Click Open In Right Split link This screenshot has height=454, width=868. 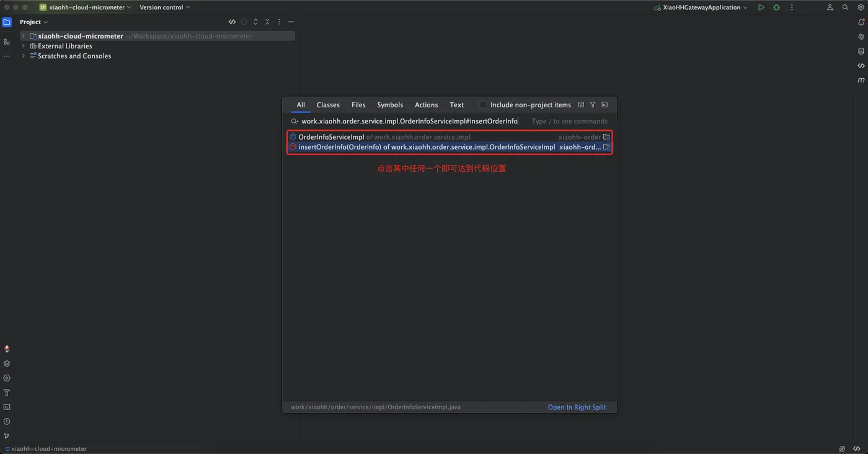tap(577, 407)
